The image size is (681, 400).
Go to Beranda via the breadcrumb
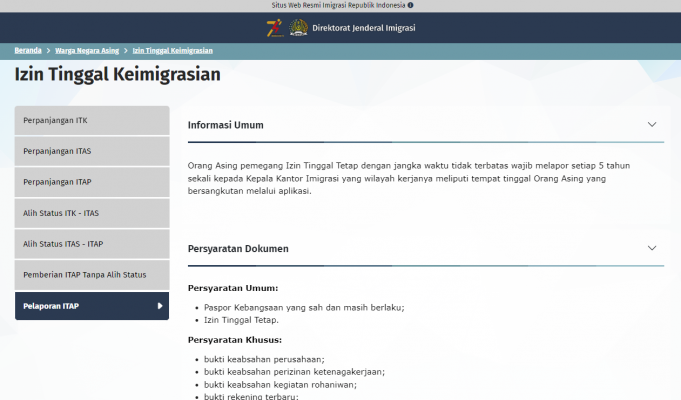28,50
